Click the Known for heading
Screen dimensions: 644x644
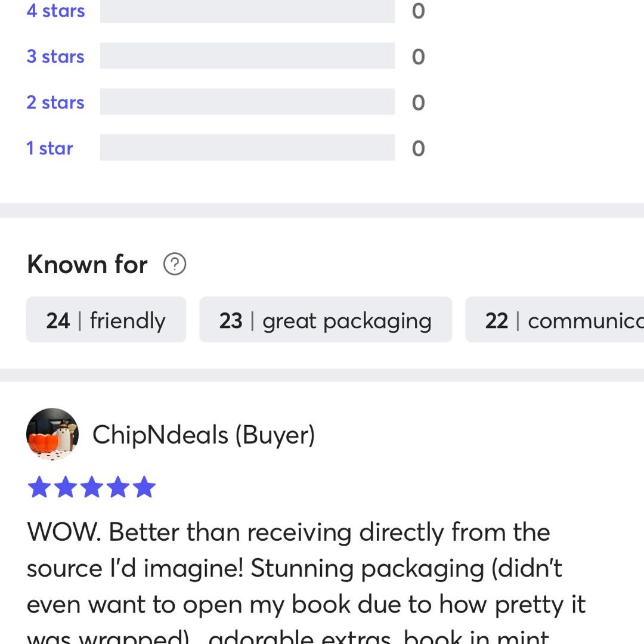coord(87,264)
